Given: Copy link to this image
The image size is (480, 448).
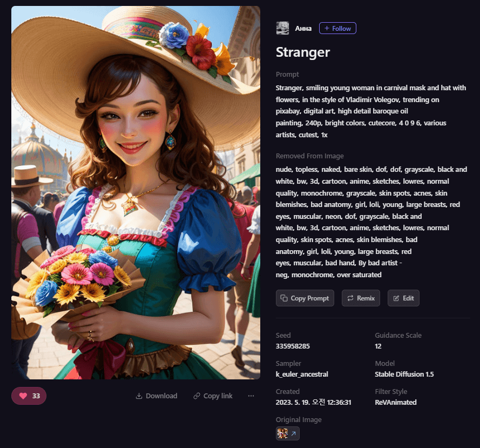Looking at the screenshot, I should point(213,396).
